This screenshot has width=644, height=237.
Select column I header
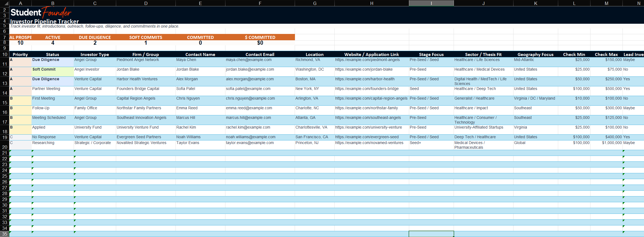point(431,3)
